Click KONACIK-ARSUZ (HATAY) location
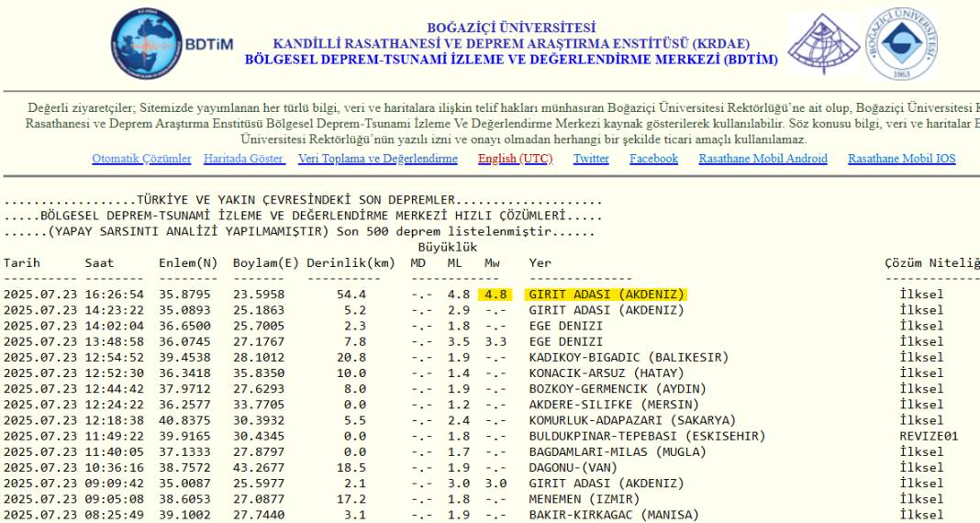The image size is (980, 523). pyautogui.click(x=607, y=373)
